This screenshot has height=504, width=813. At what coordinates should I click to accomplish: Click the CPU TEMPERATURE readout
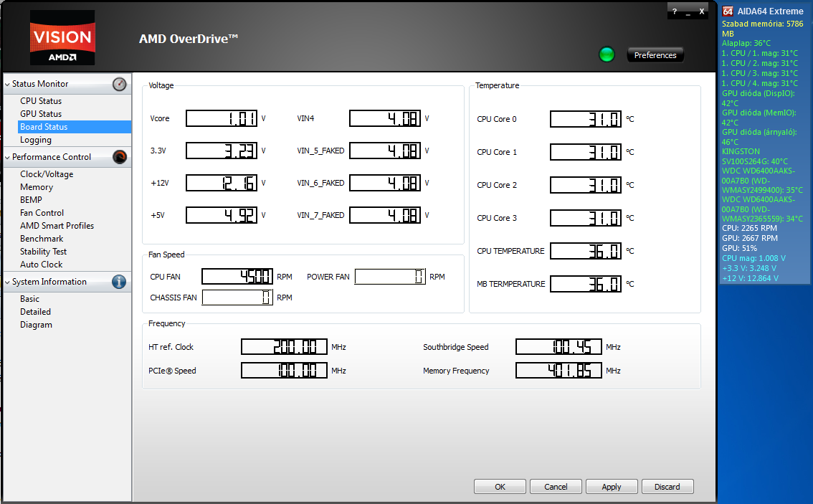pyautogui.click(x=586, y=251)
